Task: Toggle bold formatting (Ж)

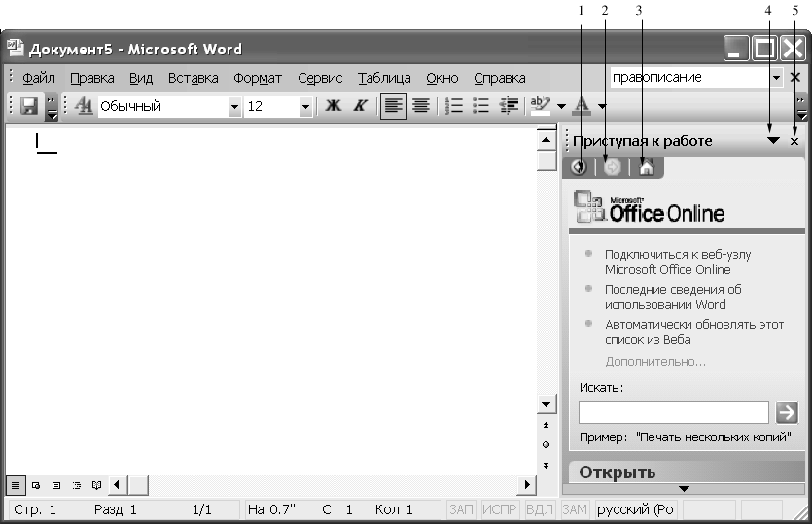Action: coord(333,106)
